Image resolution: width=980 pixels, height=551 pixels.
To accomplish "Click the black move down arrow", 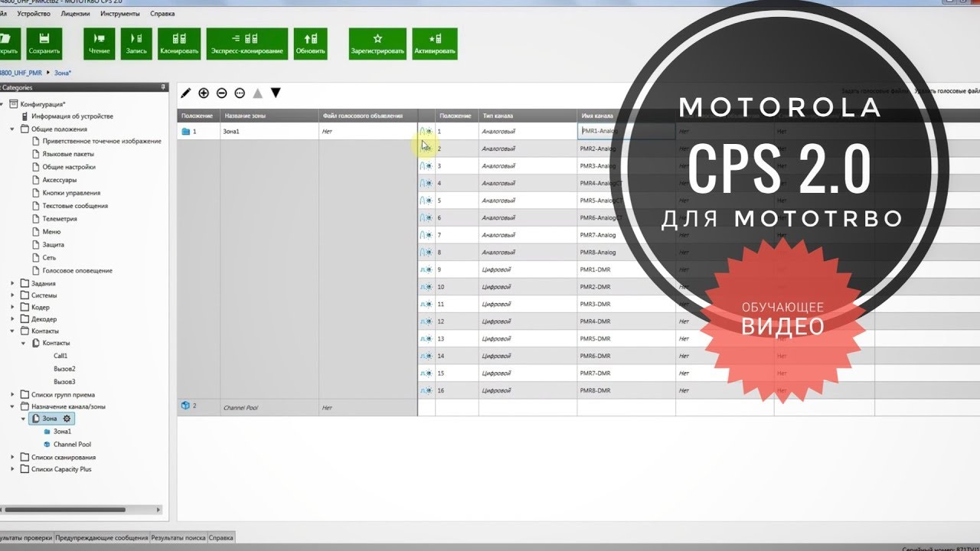I will point(276,93).
